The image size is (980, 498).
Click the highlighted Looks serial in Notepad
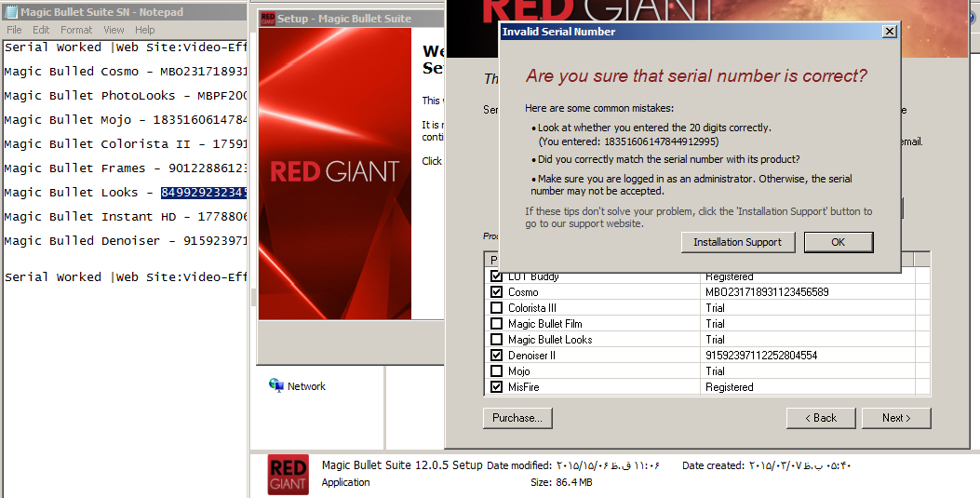click(x=204, y=193)
